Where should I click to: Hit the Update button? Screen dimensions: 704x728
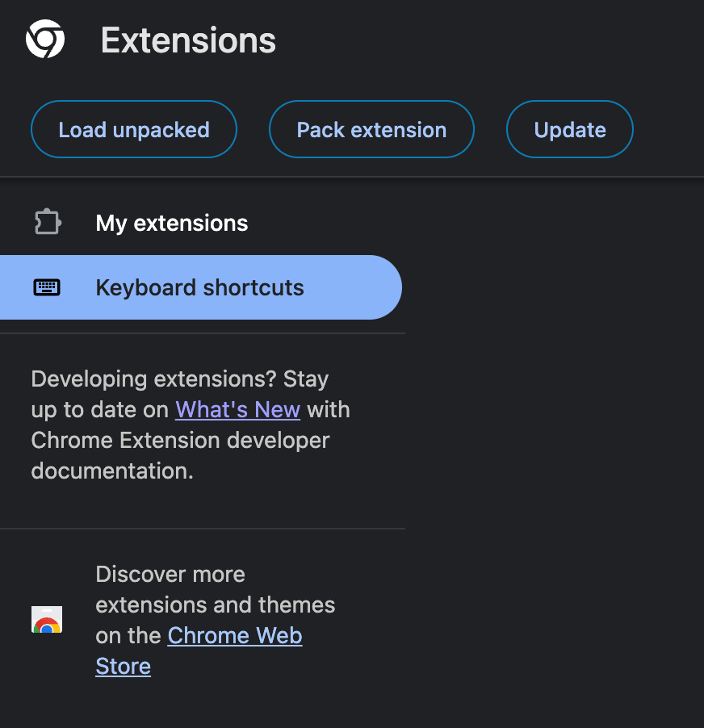[569, 130]
